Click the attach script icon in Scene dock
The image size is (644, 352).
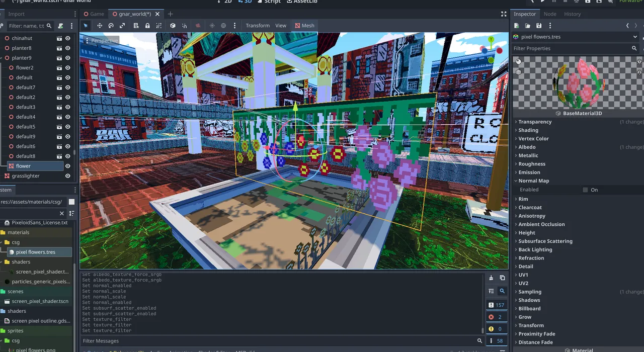pos(60,26)
